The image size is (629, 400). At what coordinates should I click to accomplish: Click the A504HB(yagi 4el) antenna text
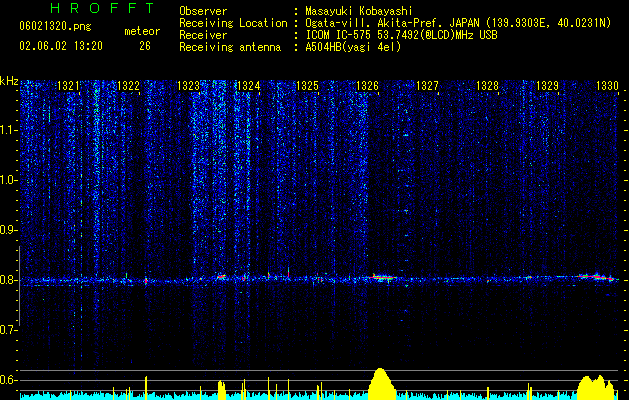pos(353,47)
